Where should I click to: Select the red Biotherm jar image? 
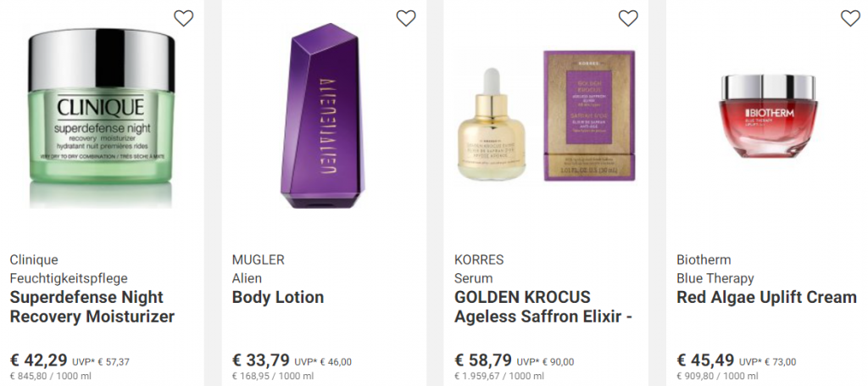(x=768, y=116)
